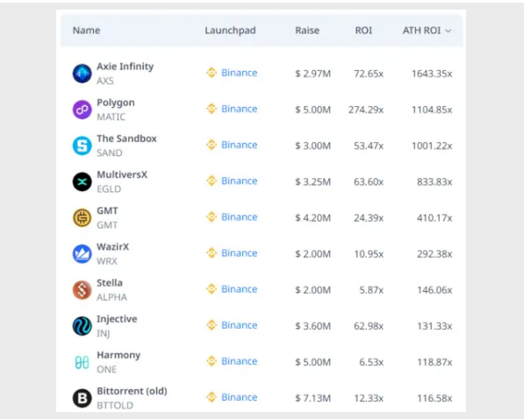Click the 833.83x ATH ROI value
This screenshot has width=530, height=420.
(x=434, y=182)
